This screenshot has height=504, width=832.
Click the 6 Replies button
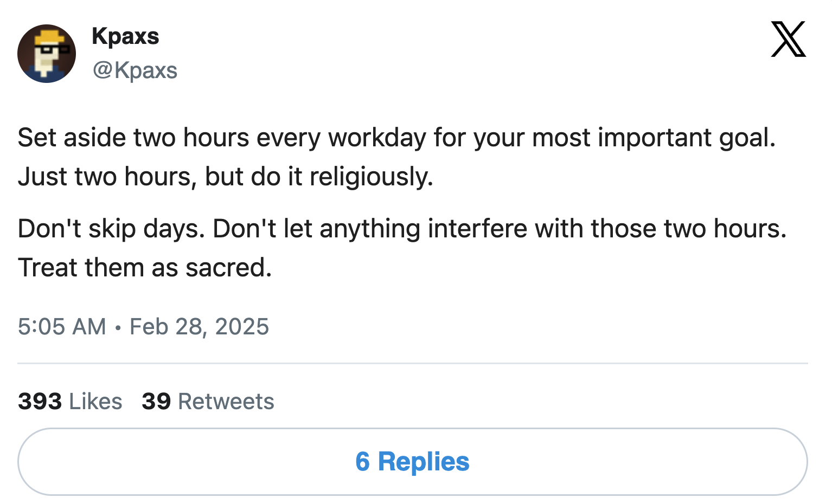(412, 462)
